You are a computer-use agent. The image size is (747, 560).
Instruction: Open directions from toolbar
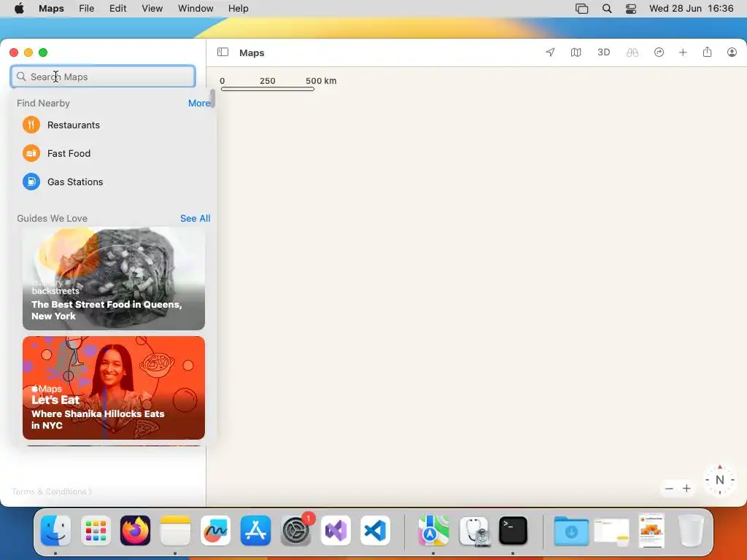659,52
